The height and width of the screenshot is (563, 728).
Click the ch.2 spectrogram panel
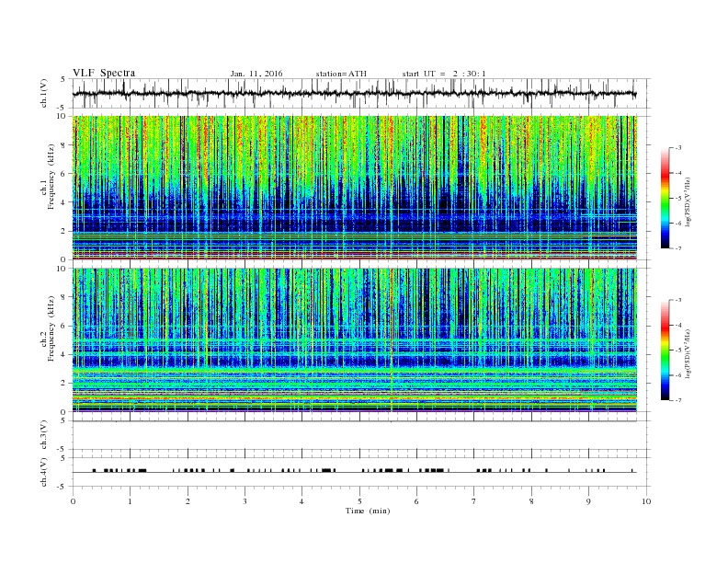point(355,340)
